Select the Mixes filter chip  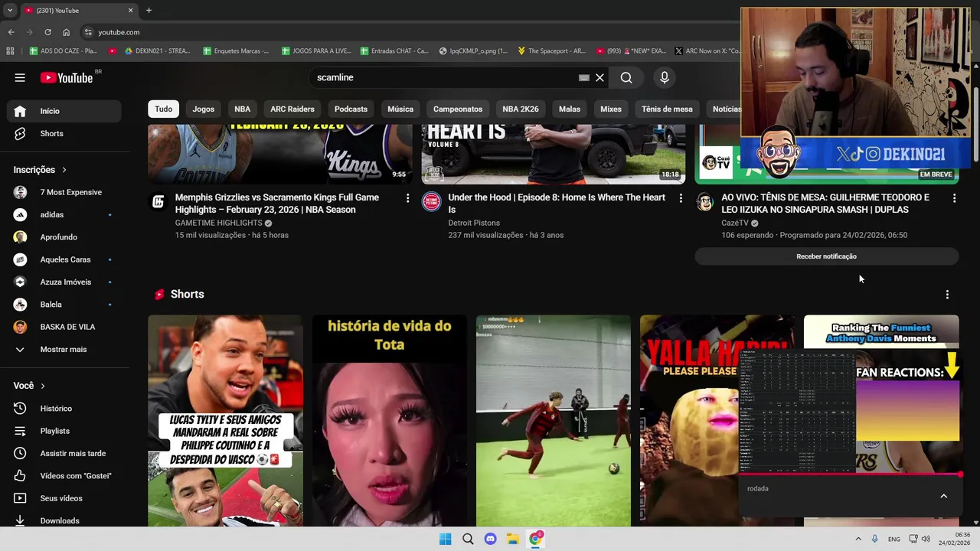(x=611, y=109)
